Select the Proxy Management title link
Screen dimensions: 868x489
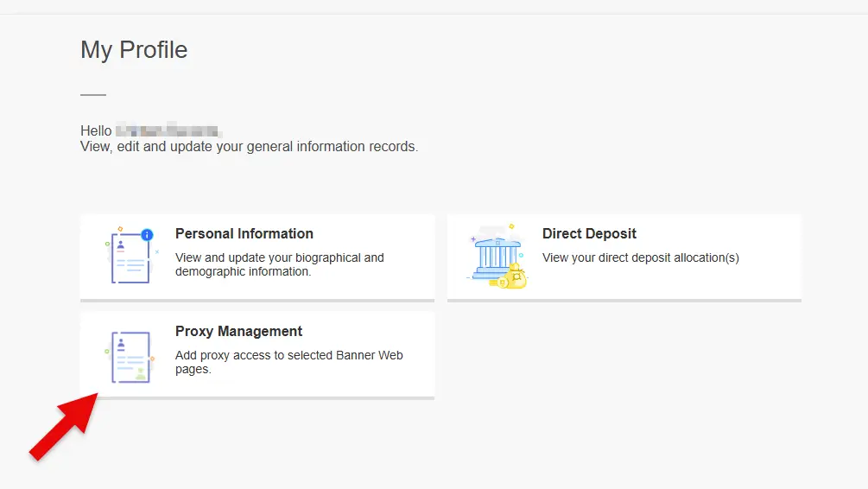[238, 331]
